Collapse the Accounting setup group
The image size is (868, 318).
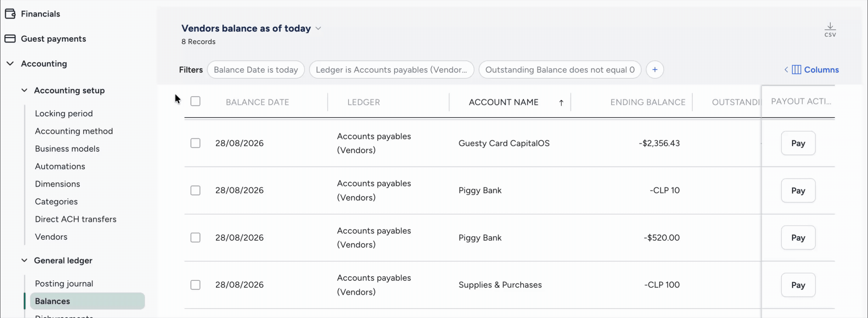tap(24, 90)
